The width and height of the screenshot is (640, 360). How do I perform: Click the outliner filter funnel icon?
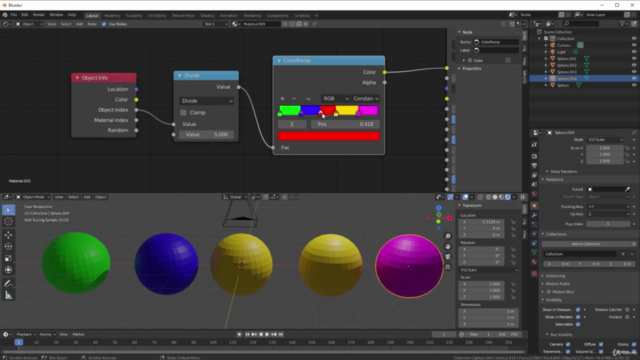(x=622, y=24)
